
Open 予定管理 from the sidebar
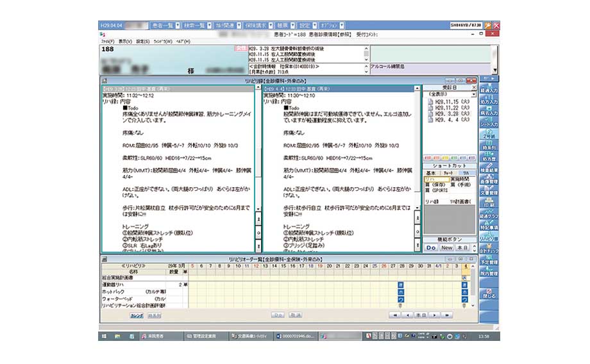coord(489,262)
